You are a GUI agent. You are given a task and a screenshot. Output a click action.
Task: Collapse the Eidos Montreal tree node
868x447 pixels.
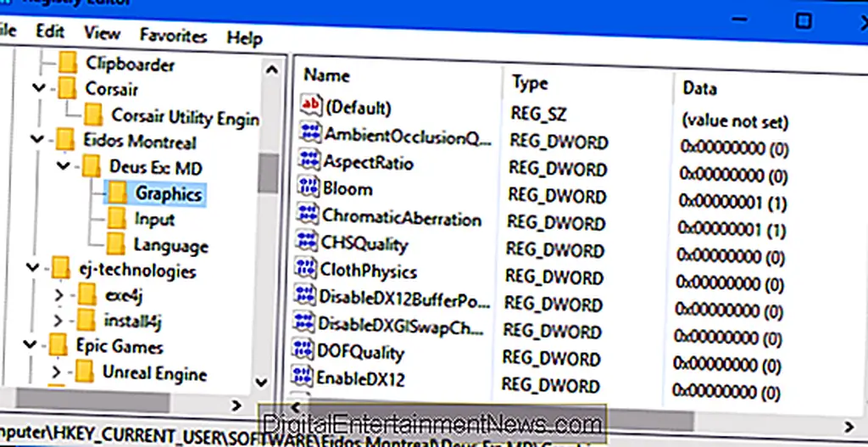click(x=36, y=141)
